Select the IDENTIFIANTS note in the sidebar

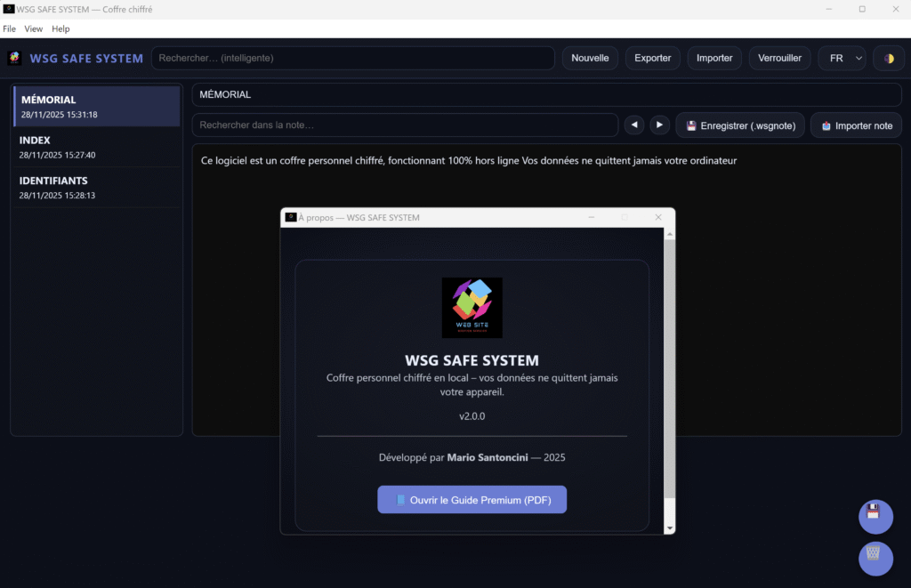[96, 187]
